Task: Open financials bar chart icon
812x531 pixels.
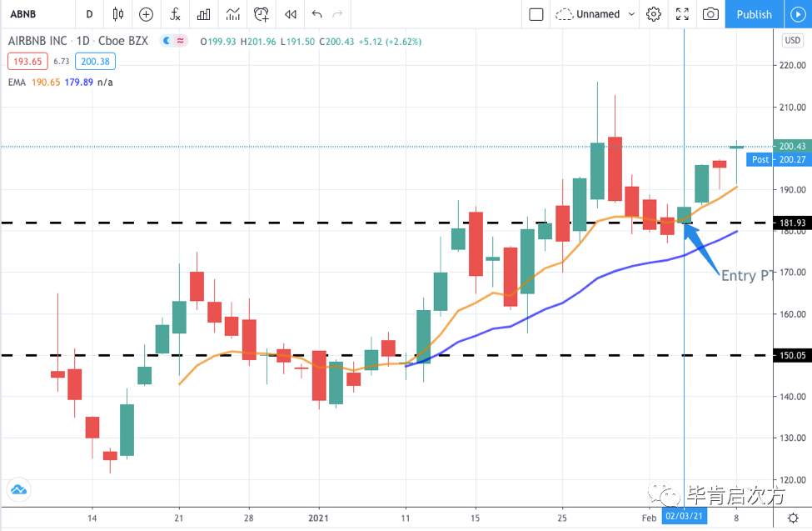Action: (204, 14)
